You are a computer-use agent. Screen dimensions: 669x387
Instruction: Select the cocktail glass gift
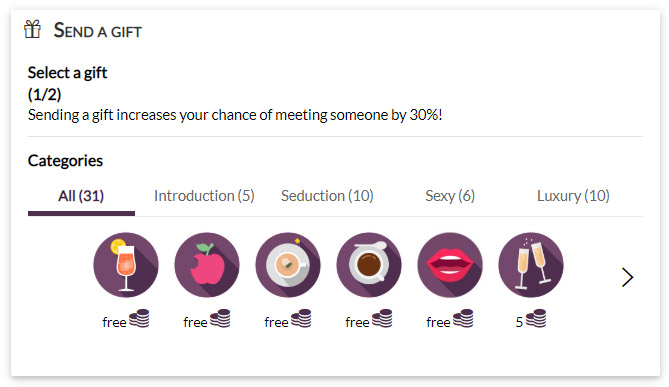click(126, 265)
